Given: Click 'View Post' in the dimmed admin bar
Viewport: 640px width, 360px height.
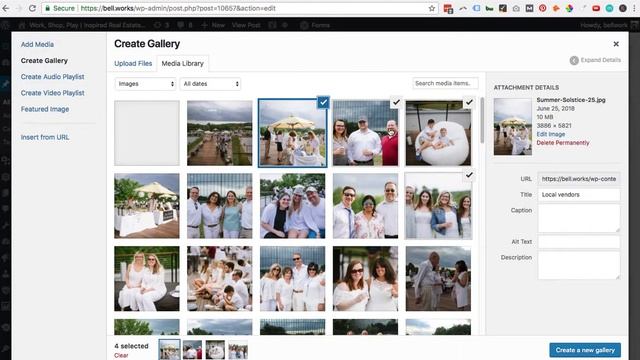Looking at the screenshot, I should [x=246, y=25].
